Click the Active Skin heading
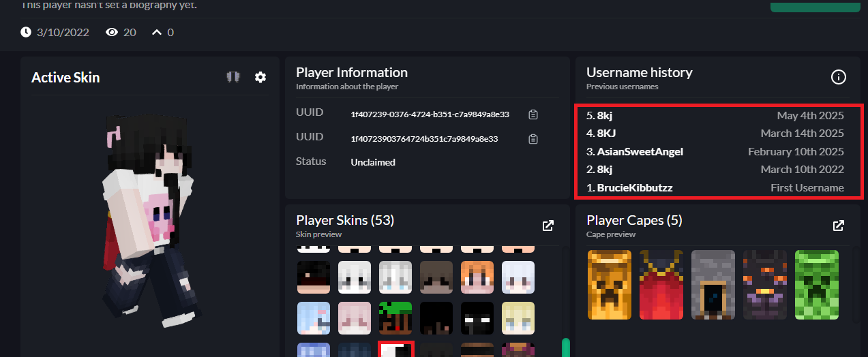The height and width of the screenshot is (357, 868). tap(65, 78)
